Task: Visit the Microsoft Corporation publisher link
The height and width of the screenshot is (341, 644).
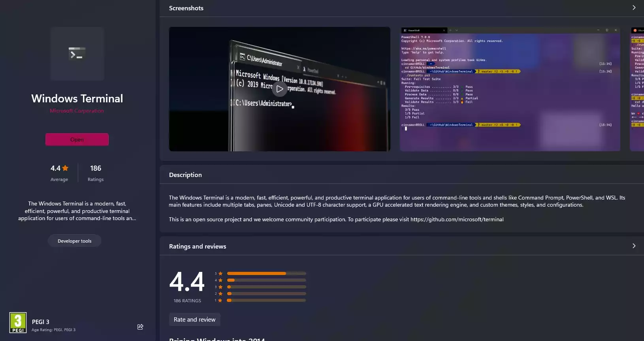Action: click(77, 111)
